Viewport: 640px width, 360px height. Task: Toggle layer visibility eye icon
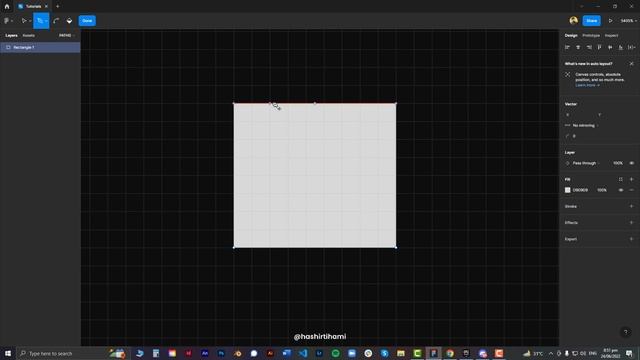click(631, 163)
